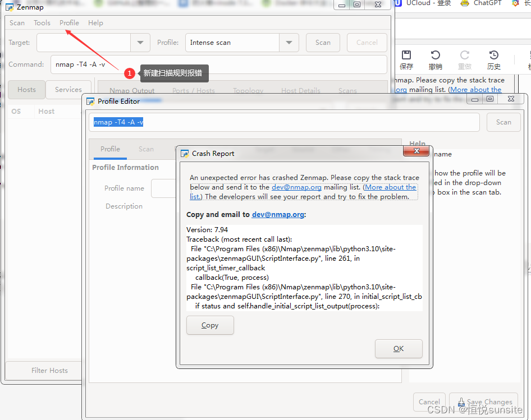Click OK in the Crash Report dialog
This screenshot has height=420, width=531.
point(399,349)
